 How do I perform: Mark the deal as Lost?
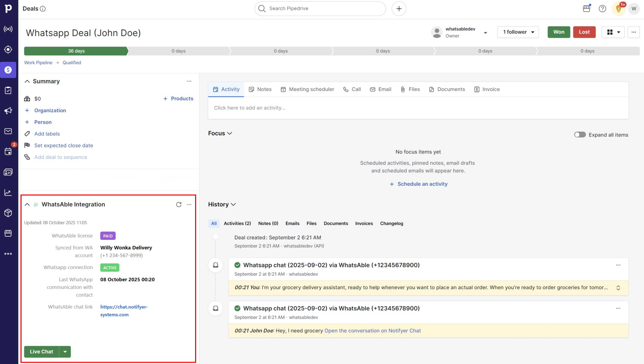pyautogui.click(x=584, y=32)
